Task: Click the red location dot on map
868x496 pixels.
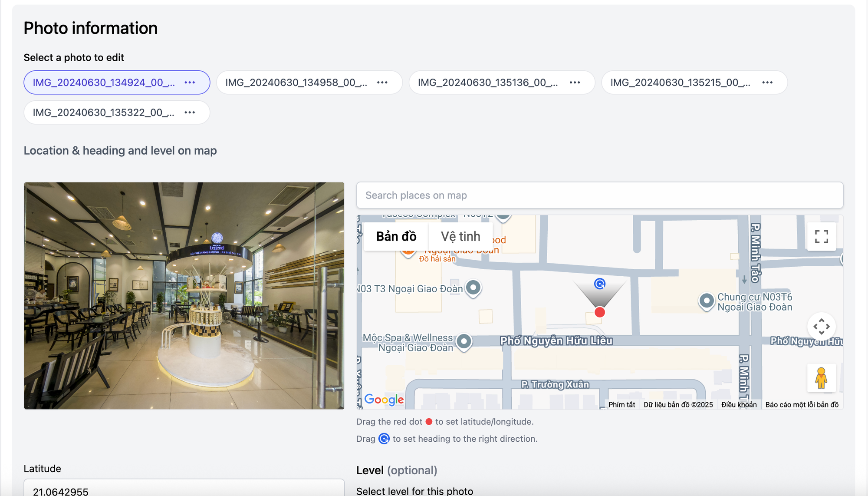Action: [599, 312]
